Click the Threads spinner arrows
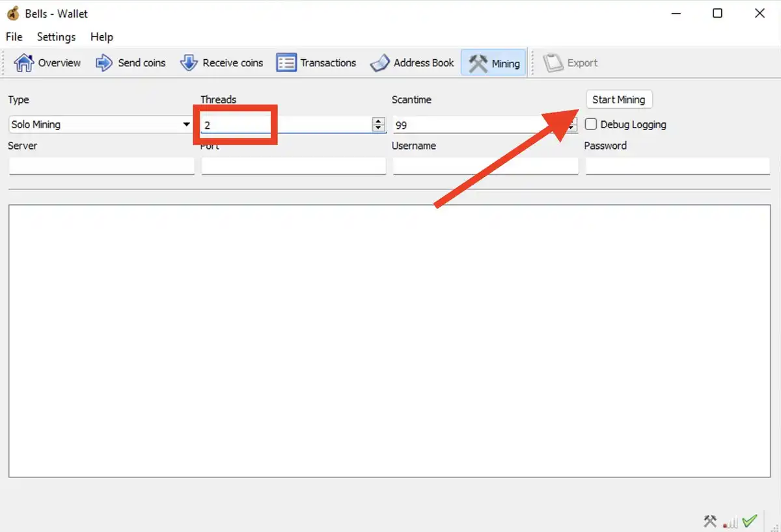Screen dimensions: 781x532 (x=378, y=124)
